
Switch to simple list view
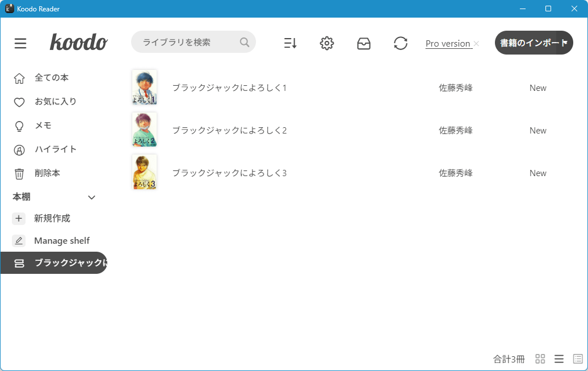[x=558, y=359]
